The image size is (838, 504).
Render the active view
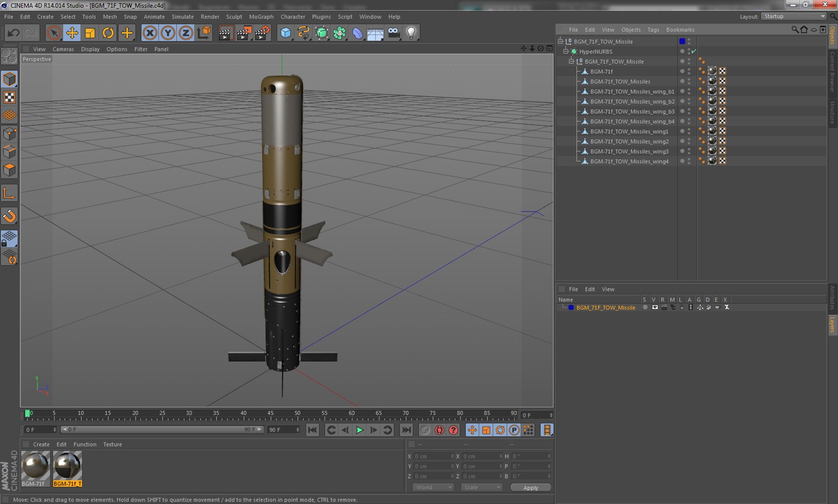226,33
